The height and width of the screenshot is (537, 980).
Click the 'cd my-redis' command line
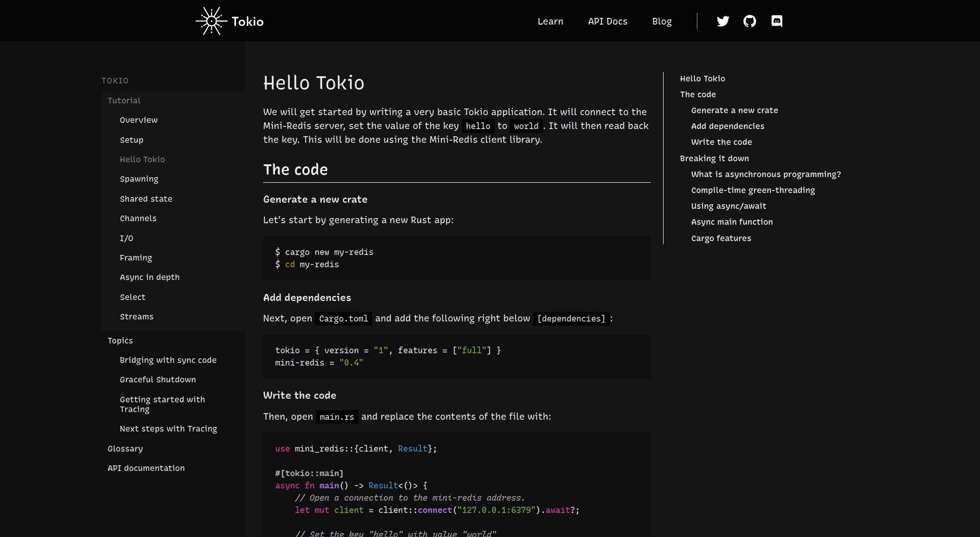307,264
